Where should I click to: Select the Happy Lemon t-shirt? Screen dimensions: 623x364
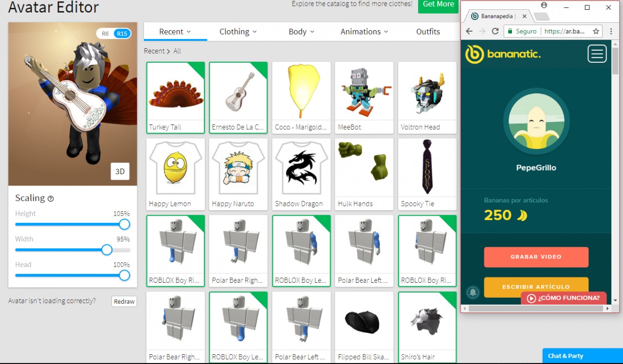coord(176,174)
